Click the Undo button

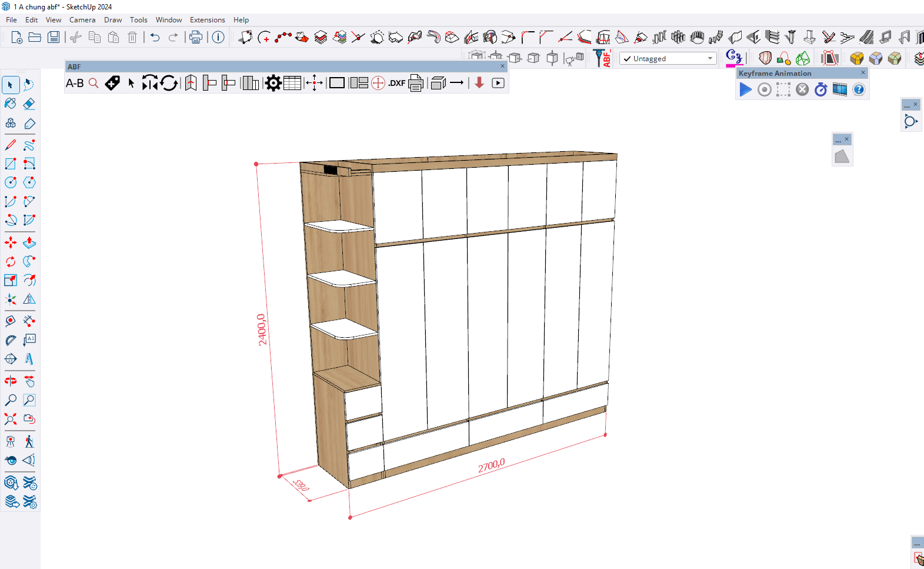(155, 38)
